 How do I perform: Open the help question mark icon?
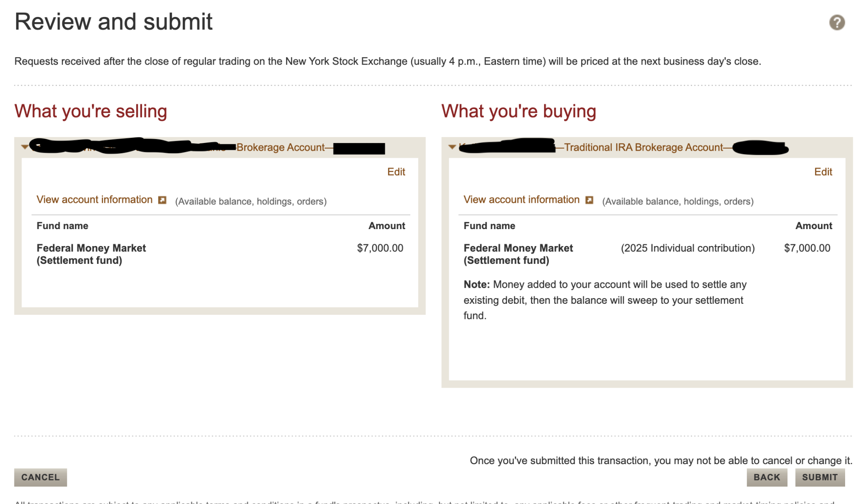pyautogui.click(x=837, y=22)
